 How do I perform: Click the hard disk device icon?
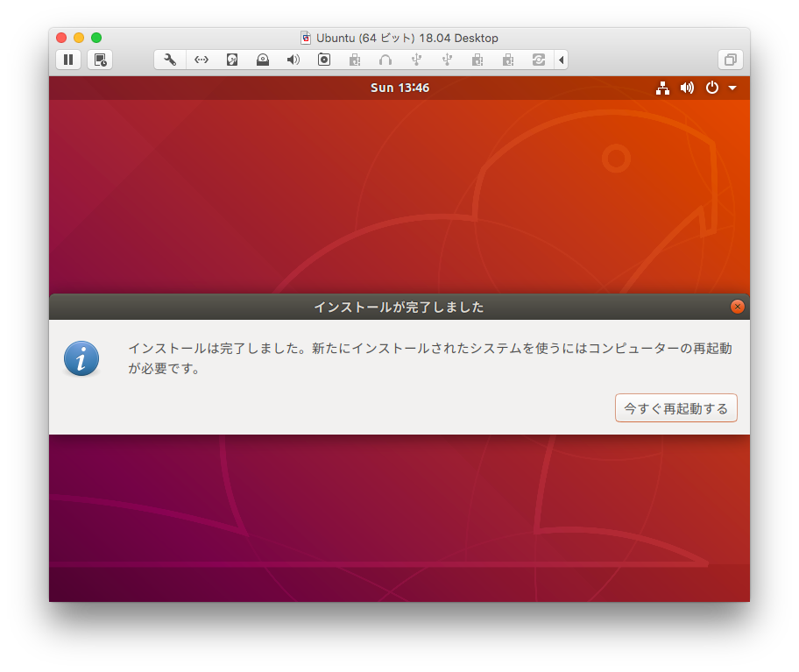pos(232,60)
